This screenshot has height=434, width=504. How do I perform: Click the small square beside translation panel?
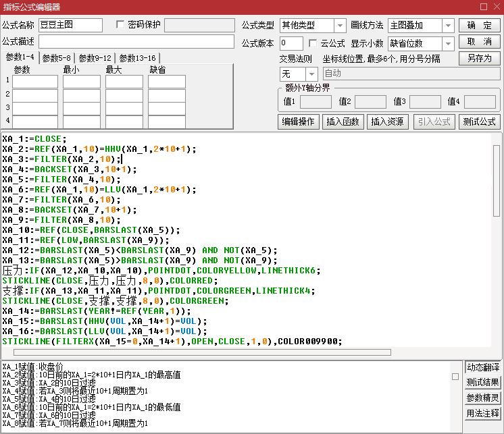click(455, 368)
